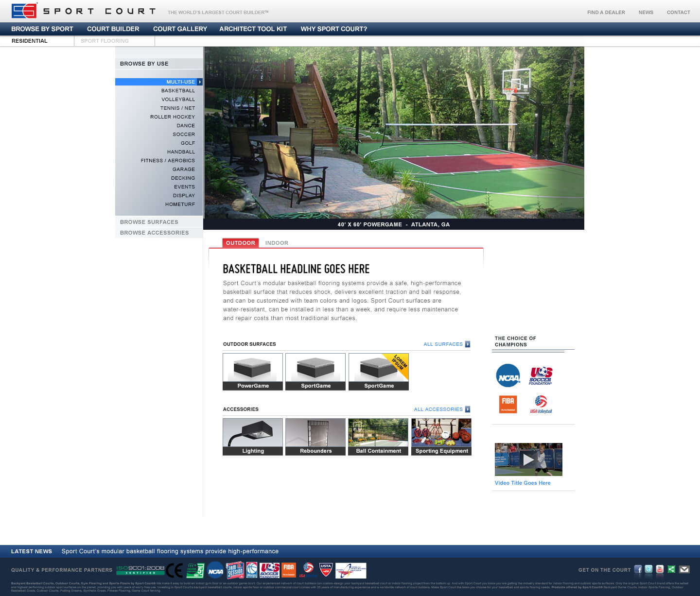Open Court Builder in main navigation
This screenshot has height=596, width=700.
click(113, 29)
